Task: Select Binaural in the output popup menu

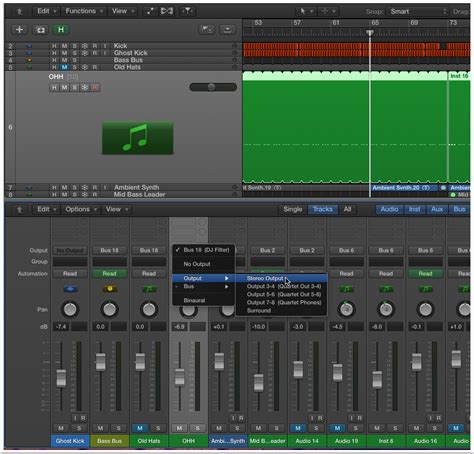Action: [x=203, y=300]
